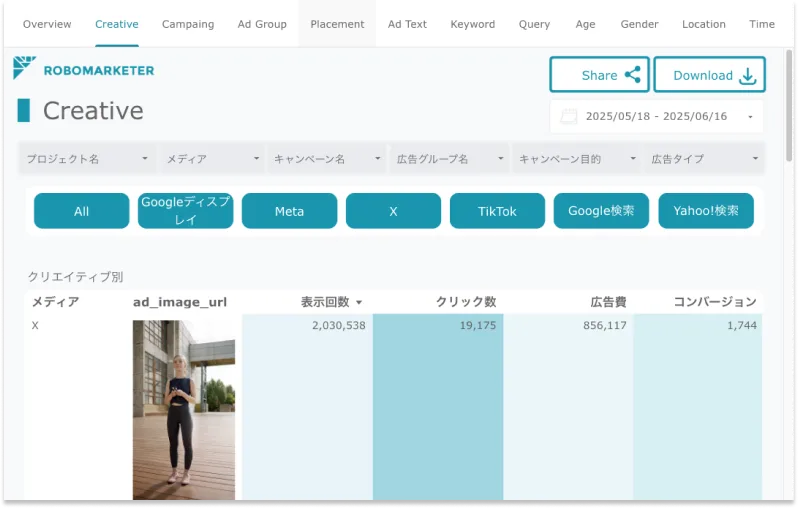Switch to the Overview tab

point(47,24)
